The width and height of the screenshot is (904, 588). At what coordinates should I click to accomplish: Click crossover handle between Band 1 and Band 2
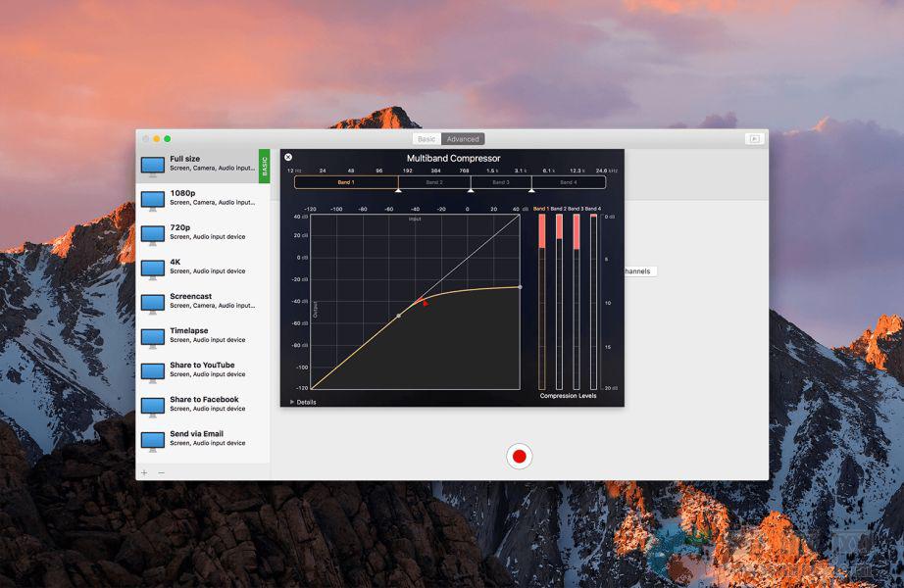pyautogui.click(x=398, y=190)
